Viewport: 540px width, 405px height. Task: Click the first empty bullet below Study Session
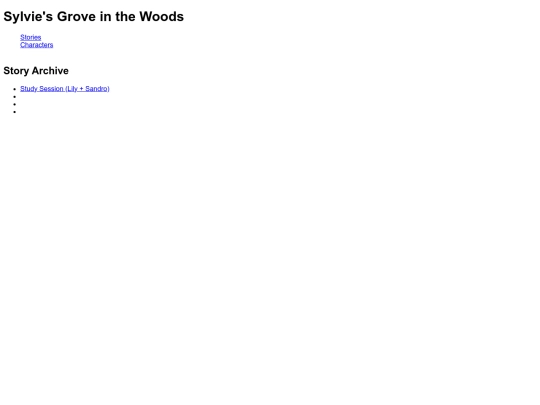pos(14,96)
